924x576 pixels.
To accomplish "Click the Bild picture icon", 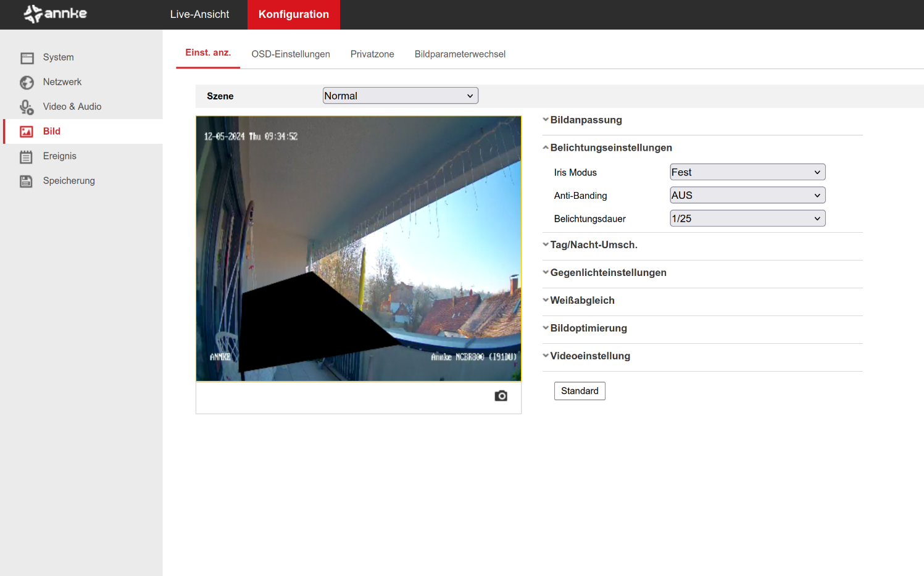I will pos(27,131).
